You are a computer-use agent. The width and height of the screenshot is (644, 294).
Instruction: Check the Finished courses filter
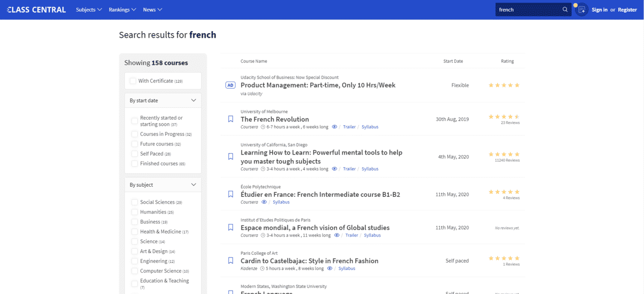(134, 164)
